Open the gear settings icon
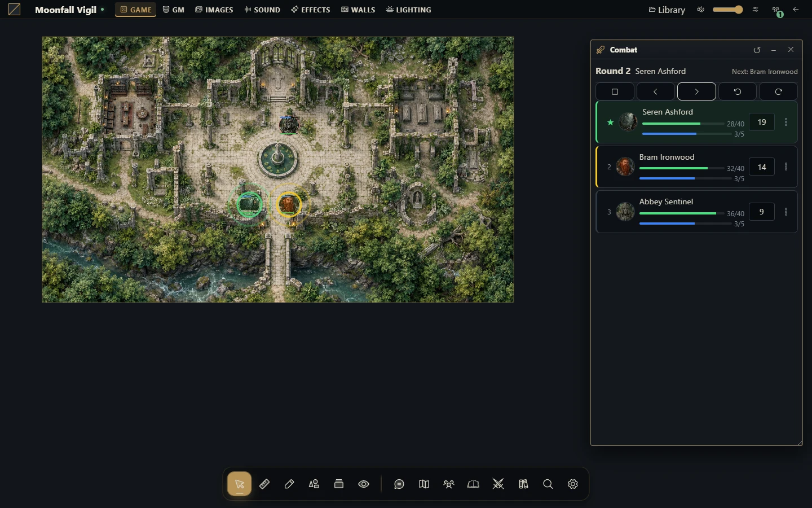This screenshot has height=508, width=812. (573, 484)
